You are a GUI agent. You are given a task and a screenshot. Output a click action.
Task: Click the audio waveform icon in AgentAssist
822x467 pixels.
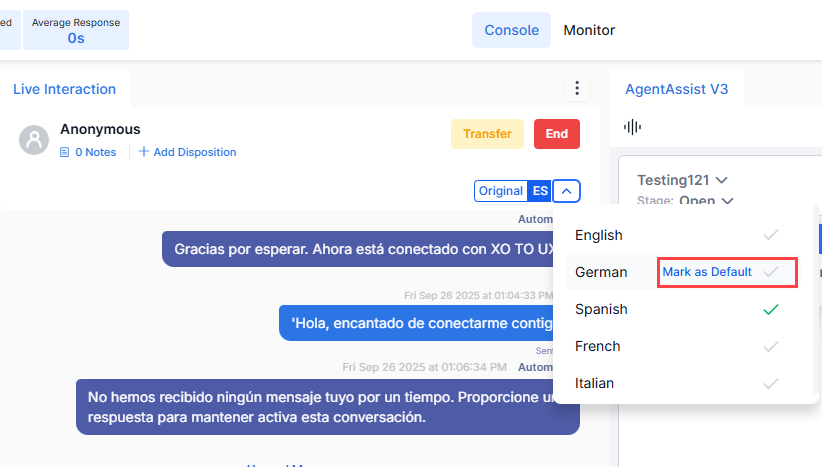[632, 127]
